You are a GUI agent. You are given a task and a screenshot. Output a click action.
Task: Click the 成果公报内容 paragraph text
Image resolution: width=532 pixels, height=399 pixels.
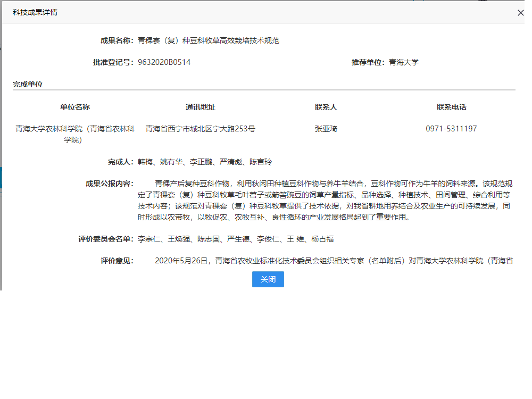pos(325,201)
